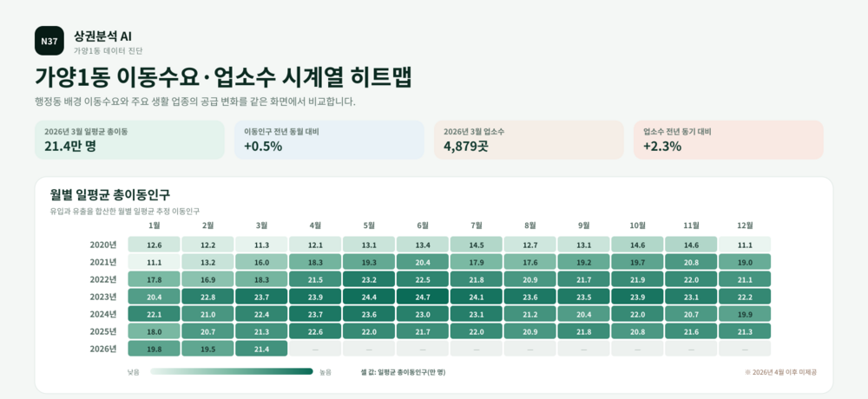Click the 10월 column header
Screen dimensions: 868x399
pos(637,226)
